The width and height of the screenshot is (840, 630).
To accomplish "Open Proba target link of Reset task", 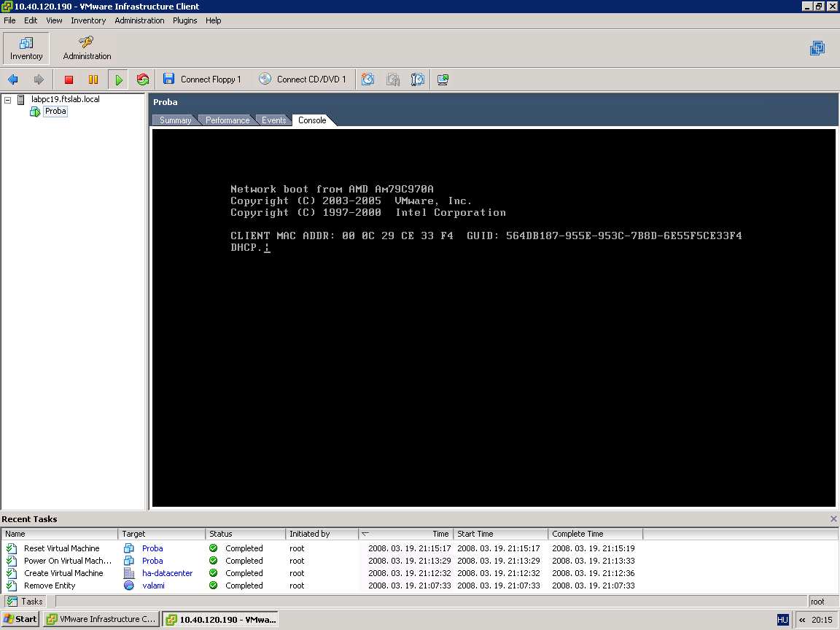I will coord(152,548).
